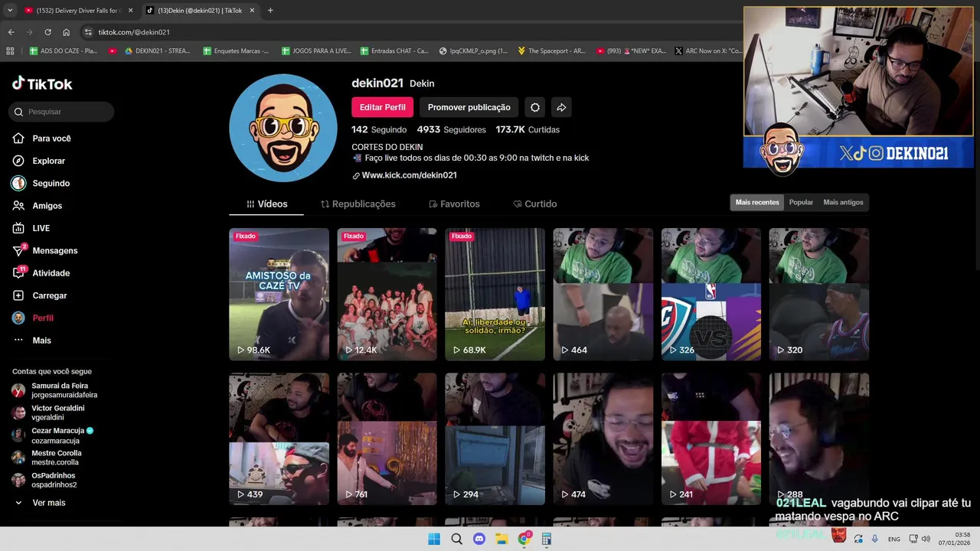Screen dimensions: 980x551
Task: Sort videos by Mais antigos
Action: (843, 202)
